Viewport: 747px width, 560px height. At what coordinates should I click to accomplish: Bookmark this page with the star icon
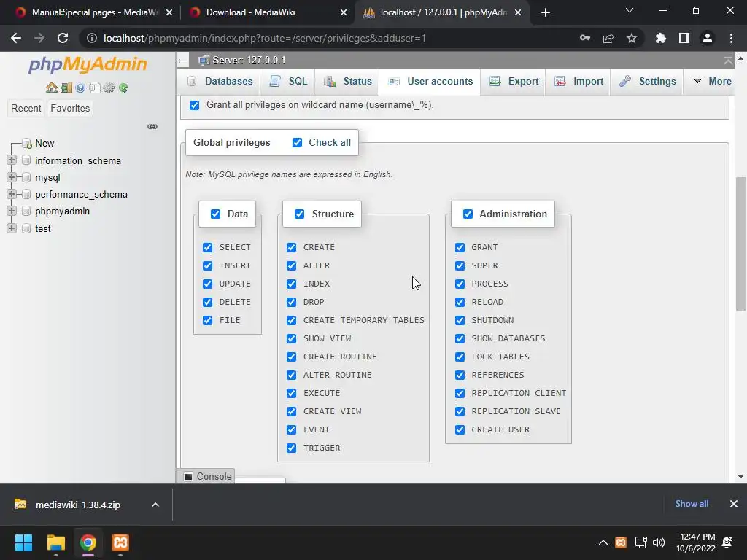click(x=632, y=38)
